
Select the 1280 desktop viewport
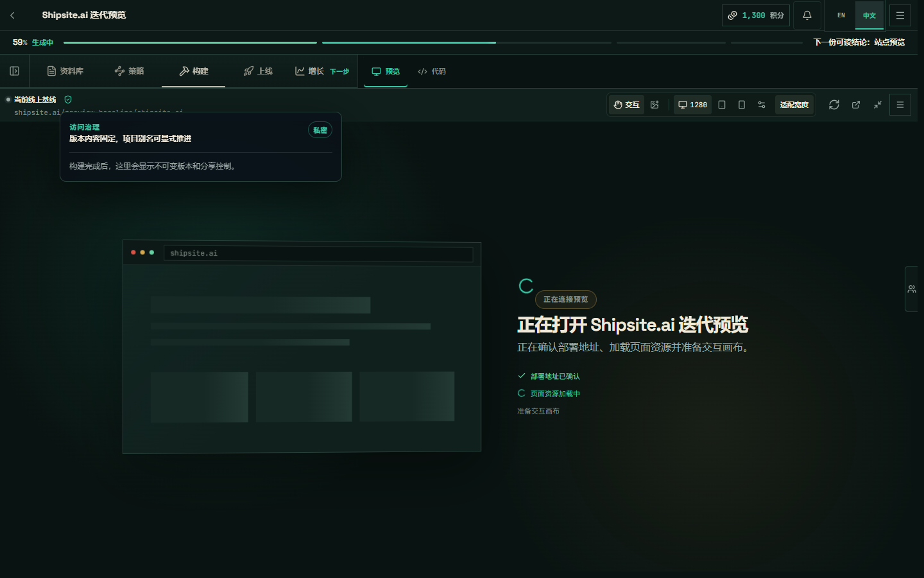tap(692, 105)
